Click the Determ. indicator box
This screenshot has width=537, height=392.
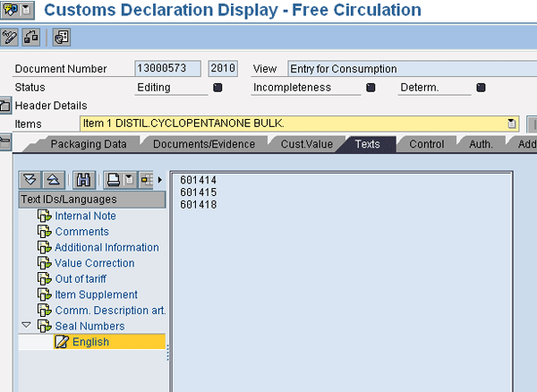tap(481, 88)
